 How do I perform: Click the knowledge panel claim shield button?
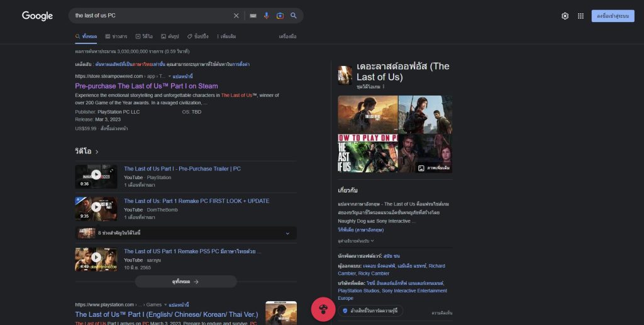click(x=370, y=311)
